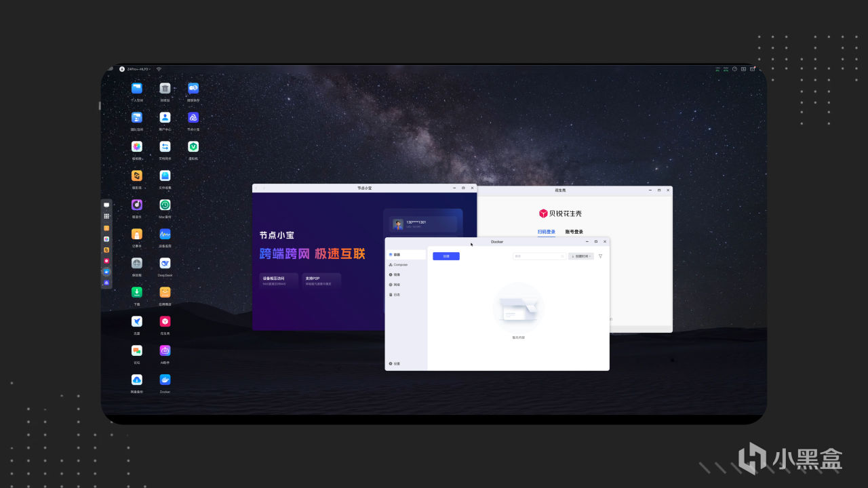This screenshot has width=868, height=488.
Task: Open the recycle bin (回收站) desktop icon
Action: tap(165, 88)
